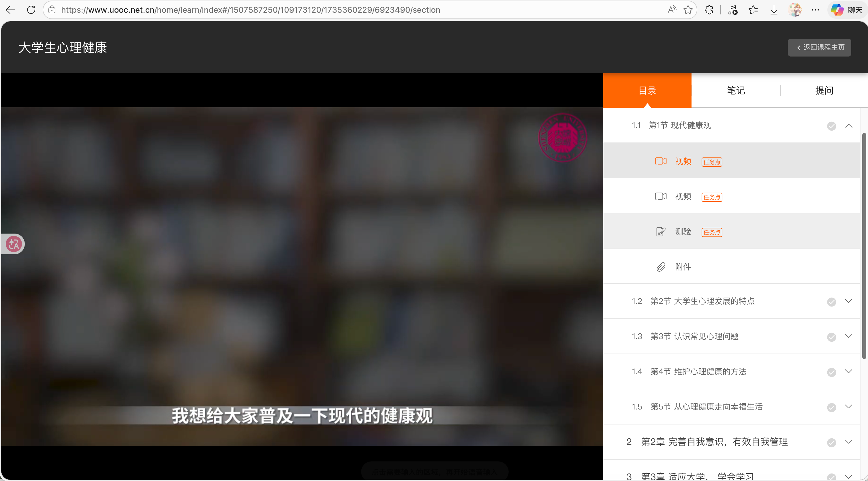Screen dimensions: 868x481
Task: Switch to the 目录 tab
Action: coord(647,90)
